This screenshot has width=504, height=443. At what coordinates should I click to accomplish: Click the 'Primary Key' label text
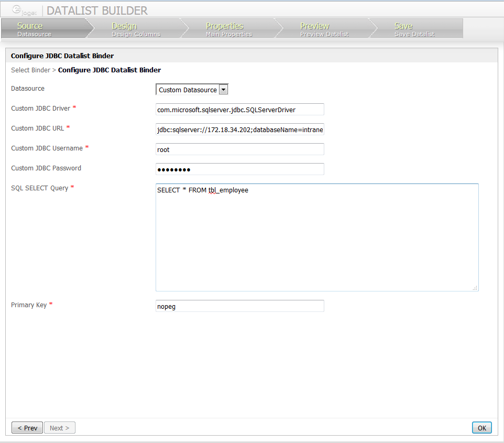[29, 305]
